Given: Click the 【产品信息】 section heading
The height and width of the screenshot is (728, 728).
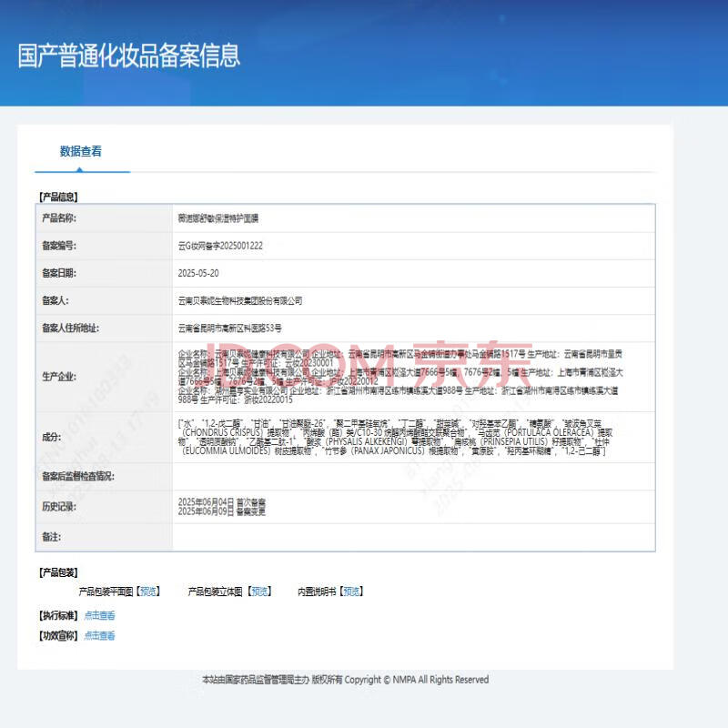Looking at the screenshot, I should tap(58, 196).
